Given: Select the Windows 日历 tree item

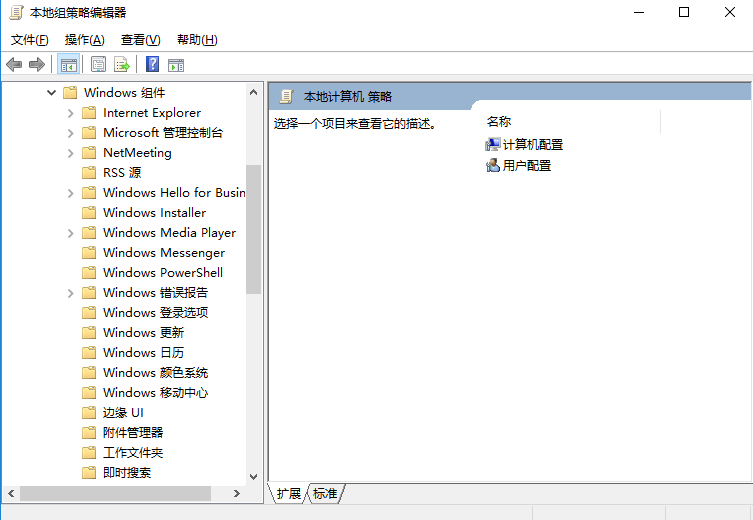Looking at the screenshot, I should click(143, 352).
